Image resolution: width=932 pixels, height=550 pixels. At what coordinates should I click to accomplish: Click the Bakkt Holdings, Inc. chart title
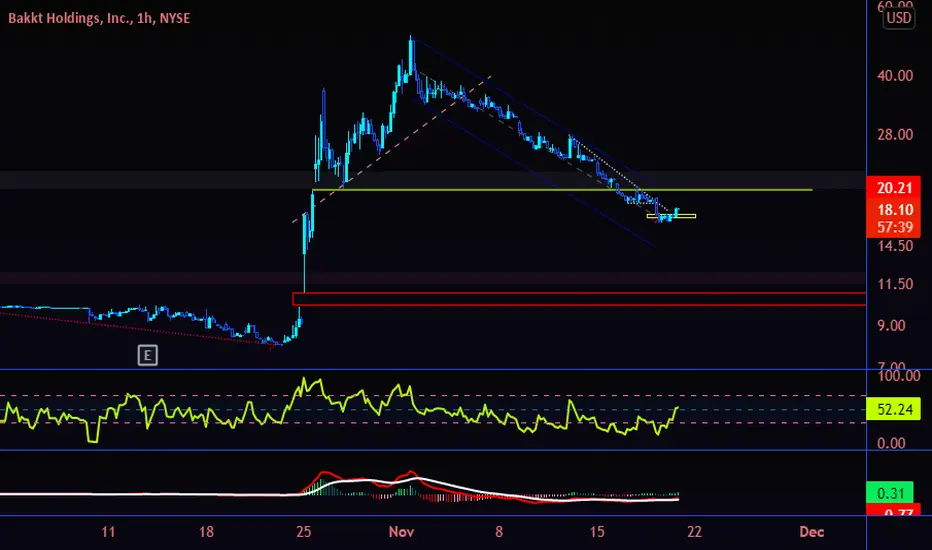(x=99, y=18)
